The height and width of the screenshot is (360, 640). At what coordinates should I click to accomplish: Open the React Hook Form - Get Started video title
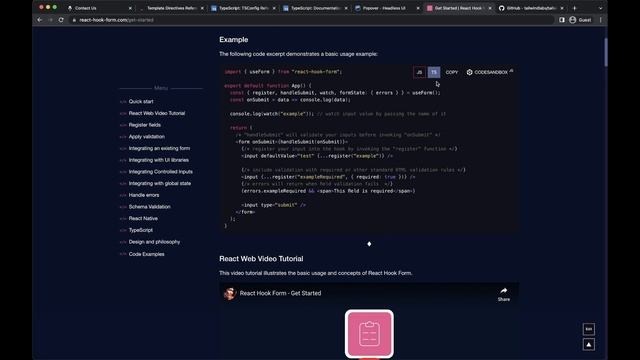pos(280,293)
